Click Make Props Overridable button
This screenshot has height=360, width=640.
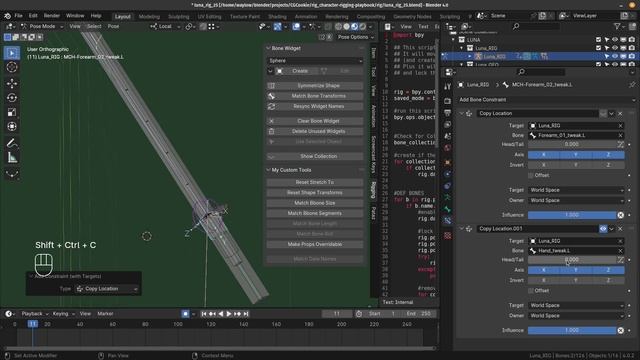(315, 244)
